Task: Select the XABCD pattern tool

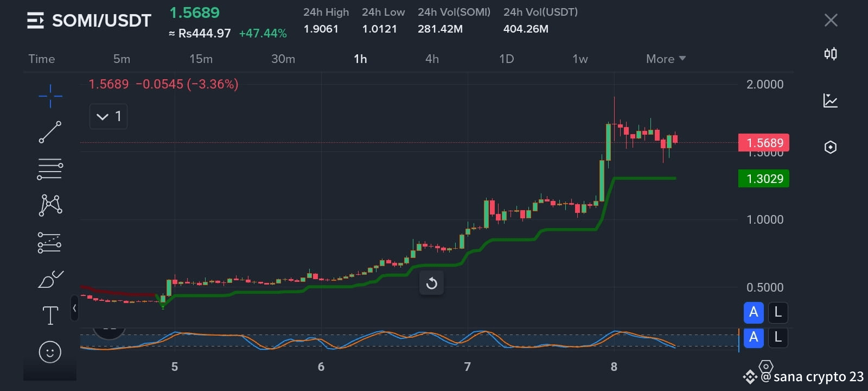Action: click(x=50, y=205)
